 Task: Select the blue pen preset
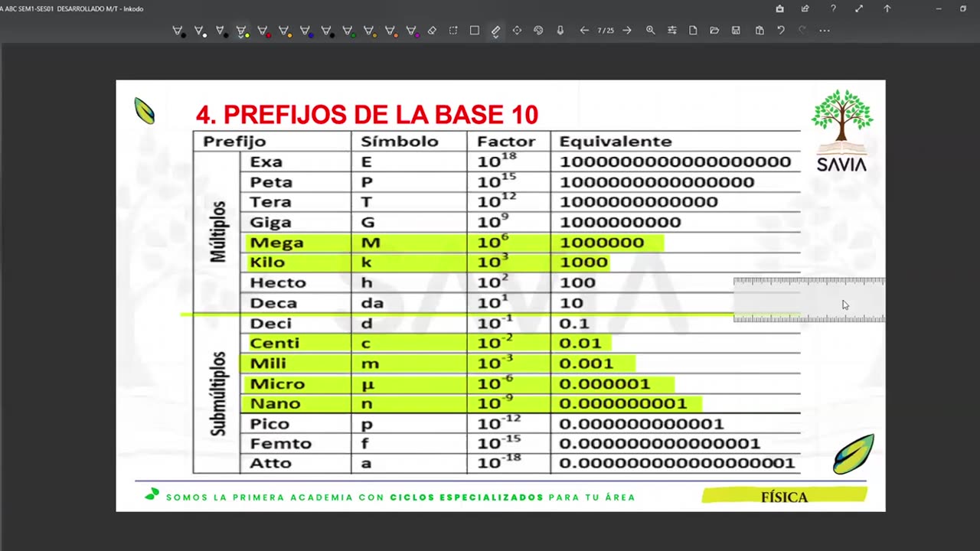pos(305,31)
